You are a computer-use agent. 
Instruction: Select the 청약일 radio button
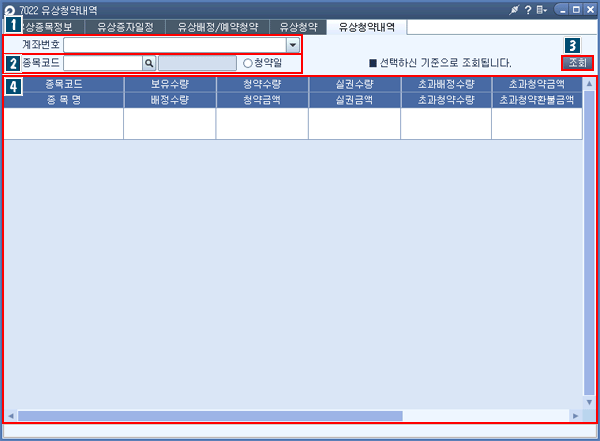248,63
